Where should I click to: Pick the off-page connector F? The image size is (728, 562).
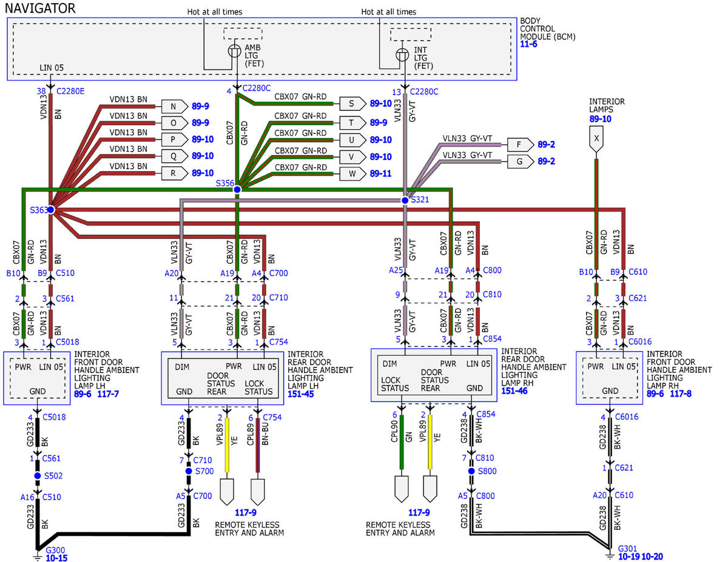tap(519, 145)
